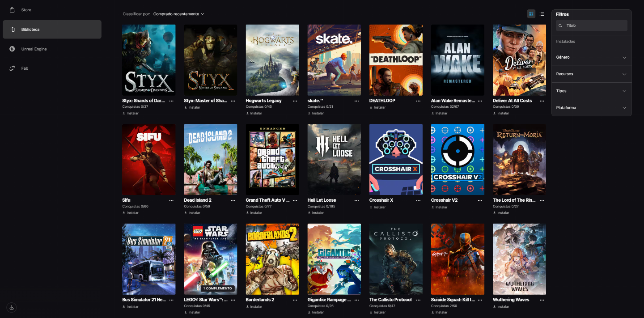The width and height of the screenshot is (644, 318).
Task: Switch to grid view icon
Action: (531, 14)
